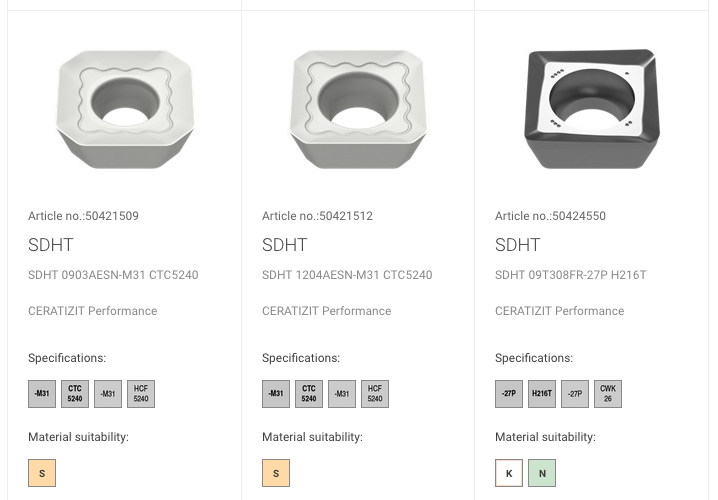Select the green N material suitability swatch
718x500 pixels.
(x=542, y=473)
